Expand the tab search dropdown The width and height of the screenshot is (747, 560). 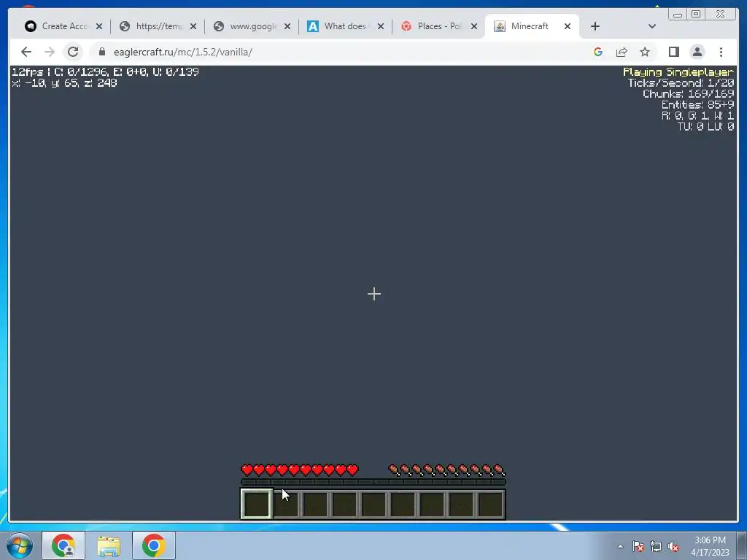click(652, 26)
